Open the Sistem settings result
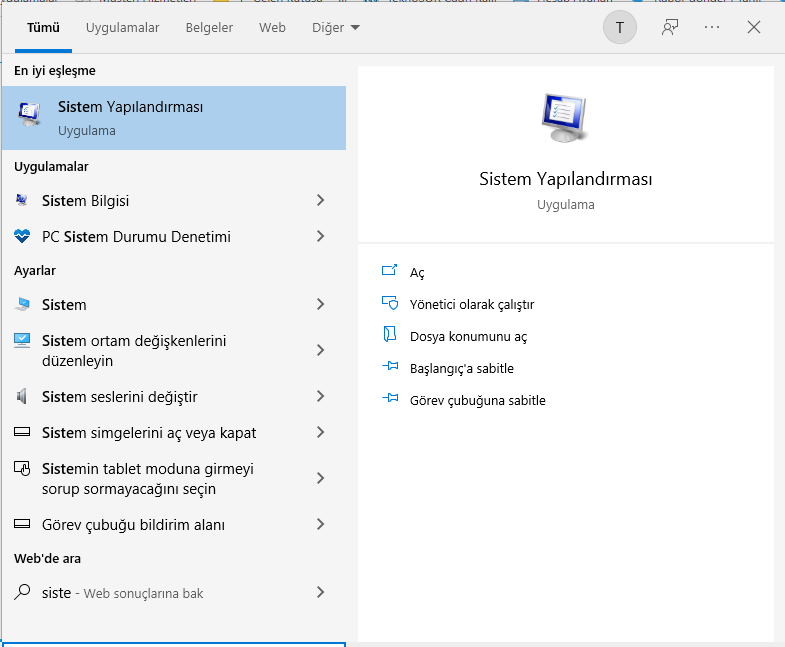The image size is (785, 647). point(174,304)
